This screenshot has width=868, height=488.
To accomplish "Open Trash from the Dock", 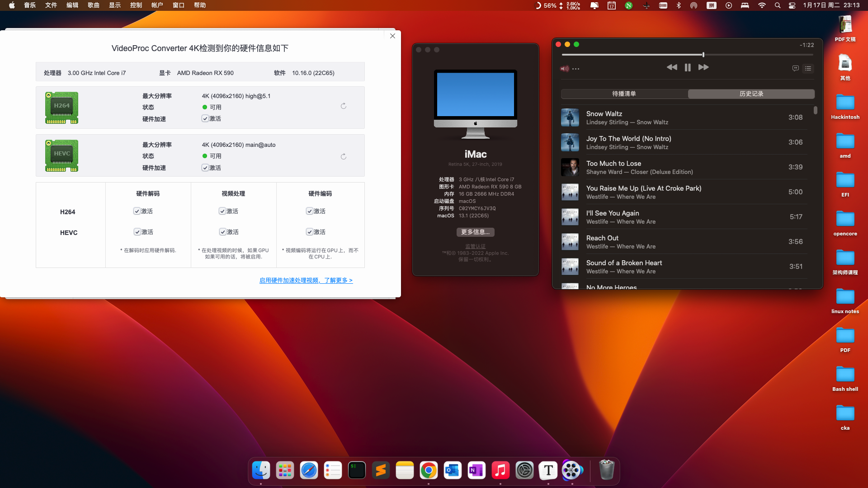I will (606, 470).
